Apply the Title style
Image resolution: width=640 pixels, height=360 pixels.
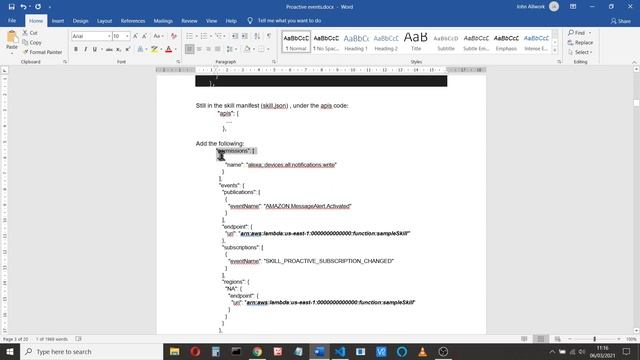point(416,42)
